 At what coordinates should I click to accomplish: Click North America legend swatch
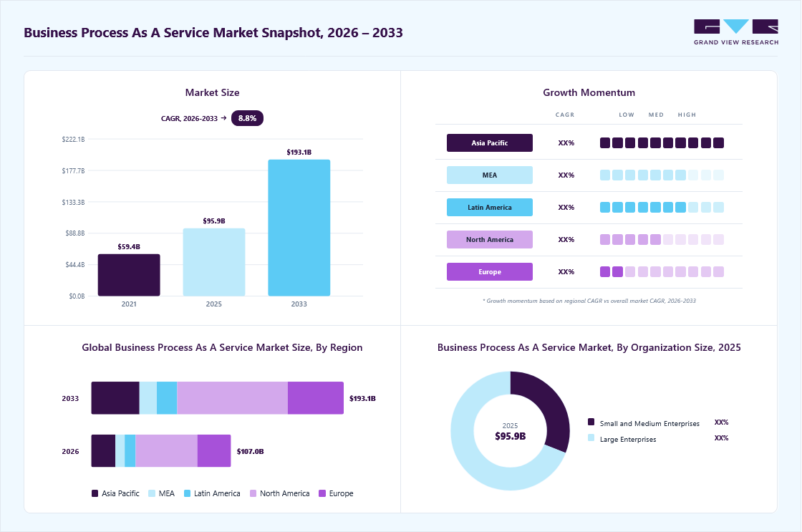[253, 493]
